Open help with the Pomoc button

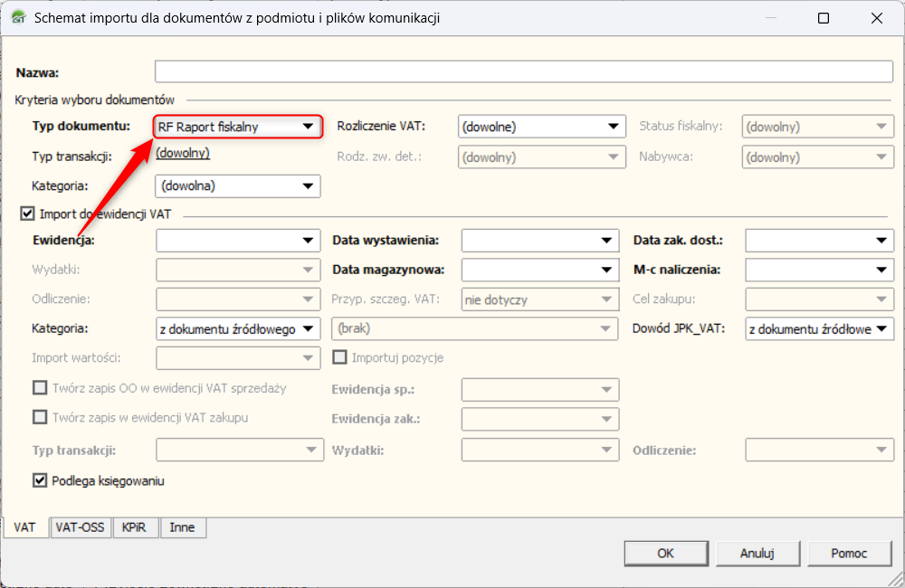(x=849, y=553)
